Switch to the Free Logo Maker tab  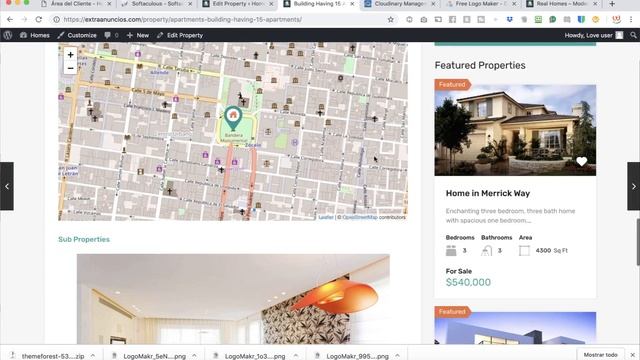(481, 4)
